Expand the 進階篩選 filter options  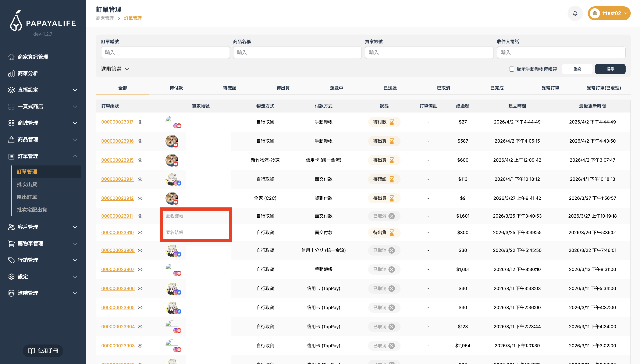[x=115, y=69]
